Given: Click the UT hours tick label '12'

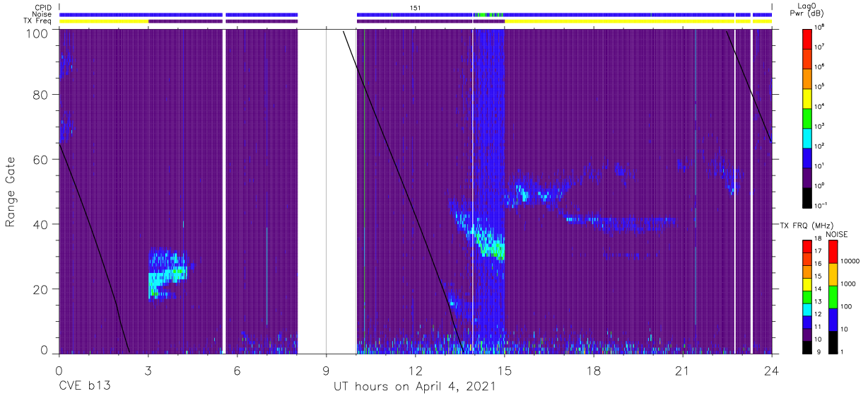Looking at the screenshot, I should point(415,370).
